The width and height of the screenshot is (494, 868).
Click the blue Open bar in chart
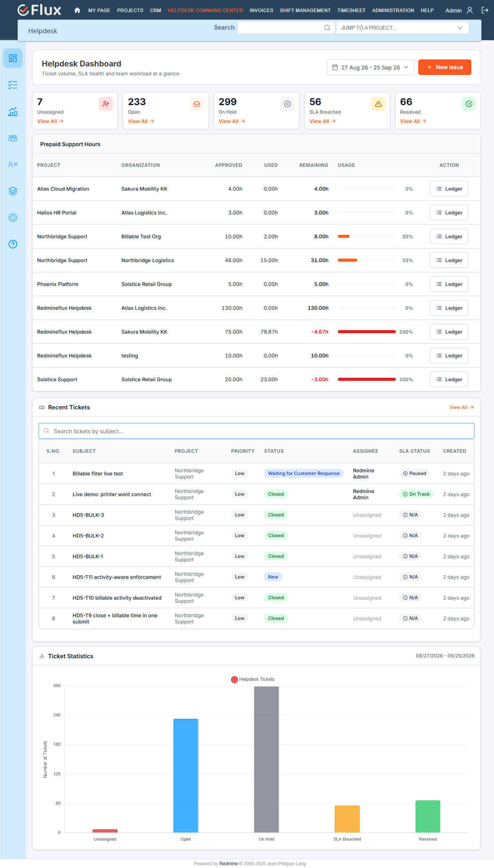click(x=186, y=775)
